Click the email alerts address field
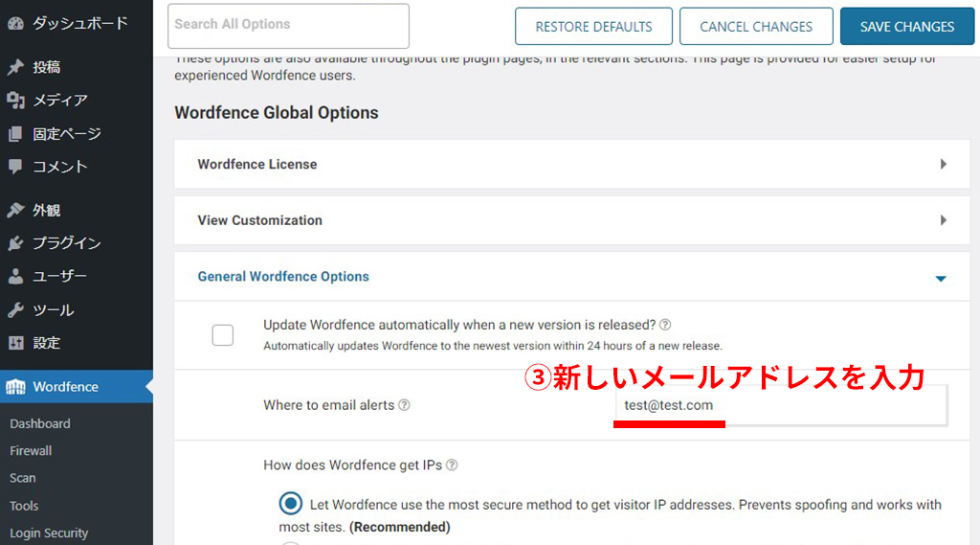 pos(781,405)
